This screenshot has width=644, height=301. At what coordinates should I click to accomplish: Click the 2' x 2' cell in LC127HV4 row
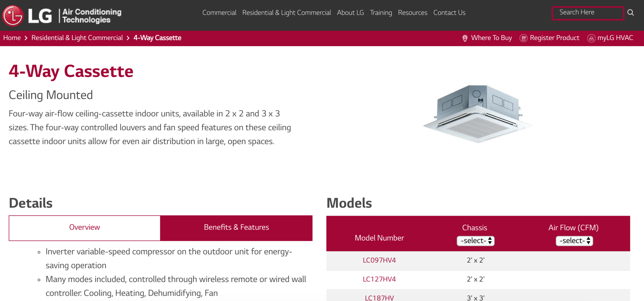click(476, 279)
